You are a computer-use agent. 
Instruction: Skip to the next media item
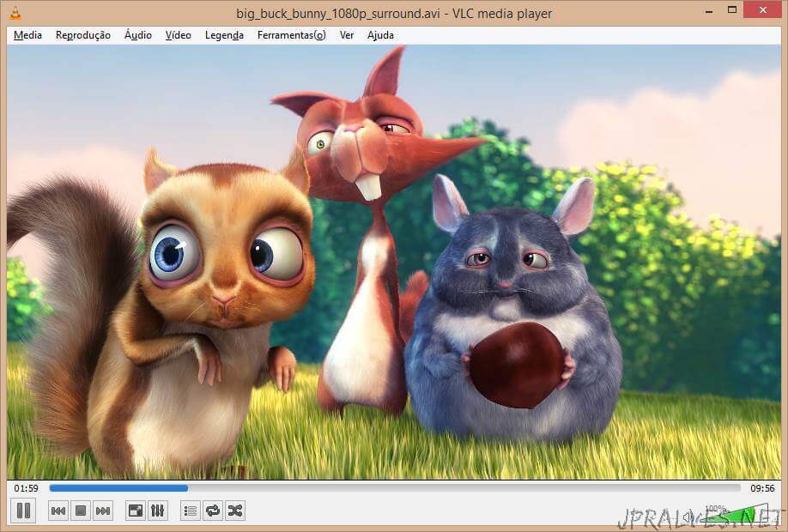[103, 511]
